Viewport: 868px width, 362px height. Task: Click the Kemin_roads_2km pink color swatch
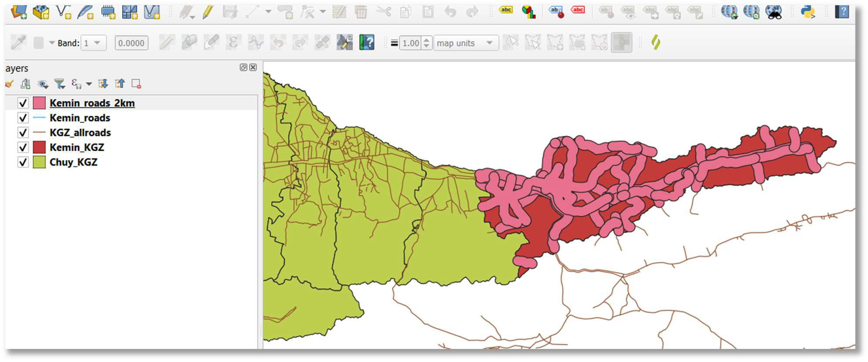coord(39,103)
